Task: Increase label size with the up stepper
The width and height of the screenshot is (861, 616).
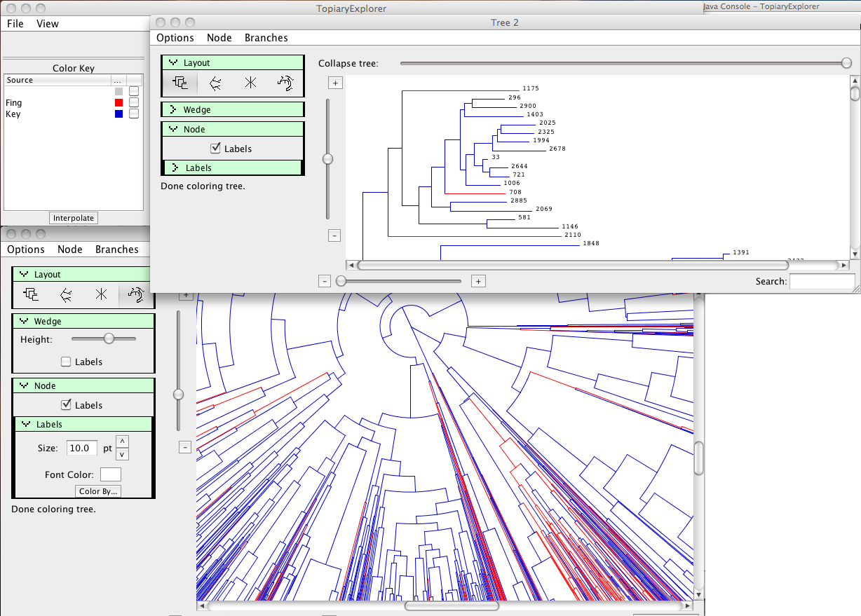Action: pyautogui.click(x=122, y=441)
